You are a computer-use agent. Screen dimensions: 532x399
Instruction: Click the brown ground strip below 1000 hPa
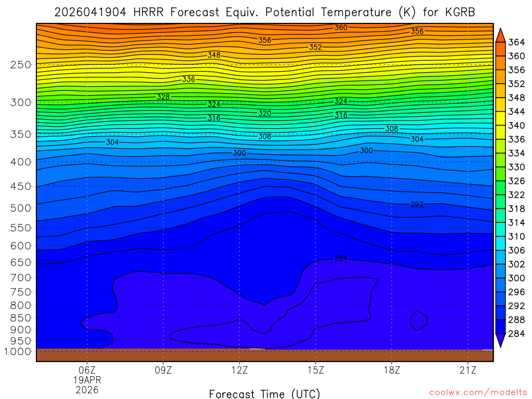(x=264, y=355)
